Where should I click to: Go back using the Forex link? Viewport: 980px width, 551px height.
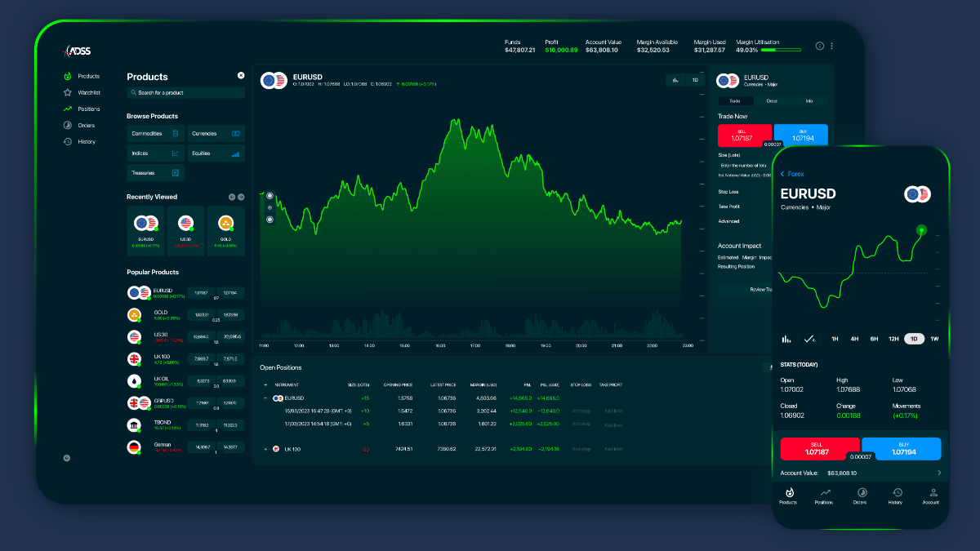click(x=792, y=173)
